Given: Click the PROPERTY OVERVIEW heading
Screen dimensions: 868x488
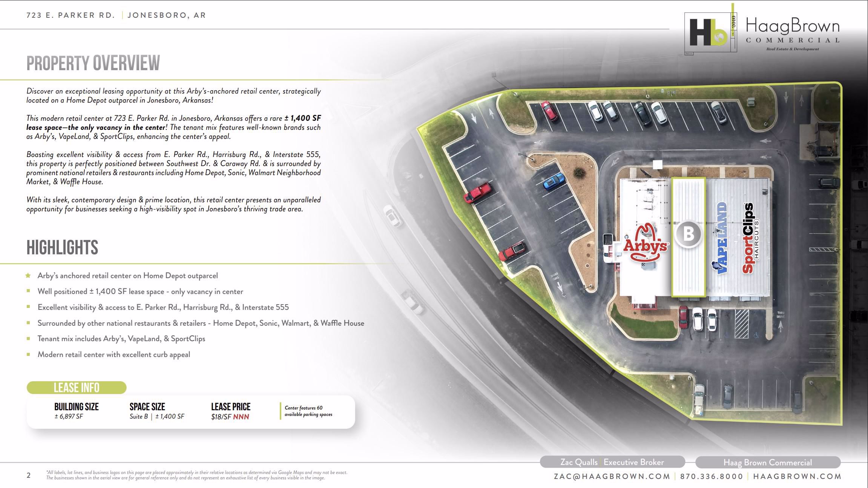Looking at the screenshot, I should point(93,63).
